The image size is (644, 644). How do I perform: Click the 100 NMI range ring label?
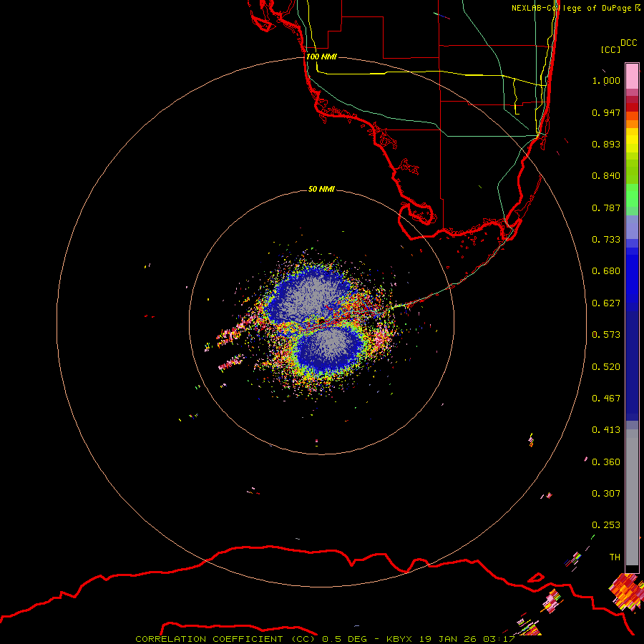pyautogui.click(x=321, y=57)
